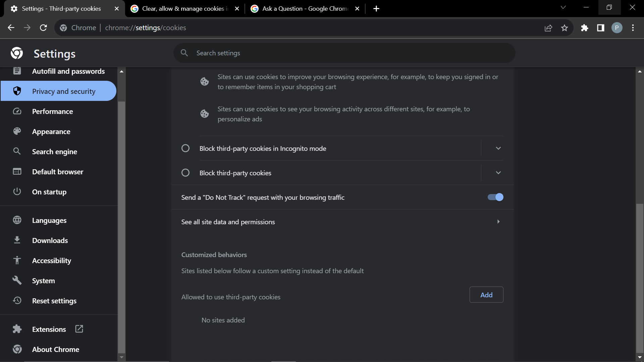Open Extensions link in sidebar

(49, 329)
